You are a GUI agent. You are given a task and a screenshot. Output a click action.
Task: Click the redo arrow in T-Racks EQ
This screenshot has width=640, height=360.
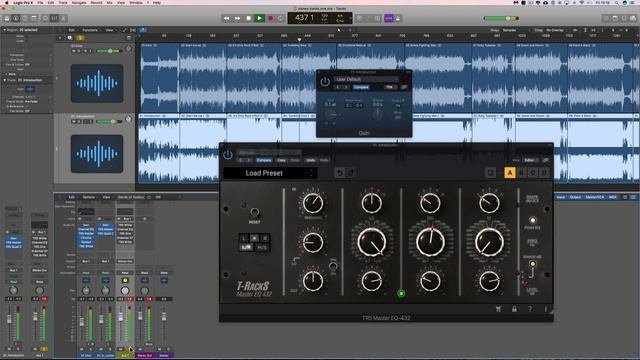click(x=351, y=173)
